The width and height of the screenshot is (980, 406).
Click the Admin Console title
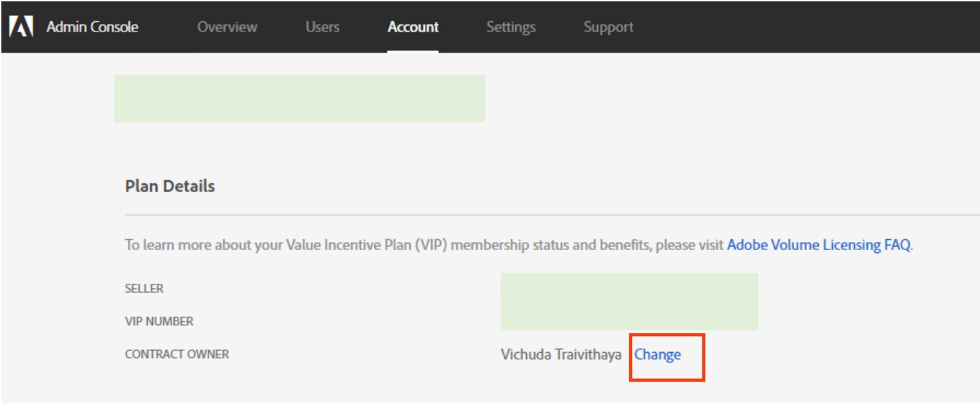(x=92, y=27)
